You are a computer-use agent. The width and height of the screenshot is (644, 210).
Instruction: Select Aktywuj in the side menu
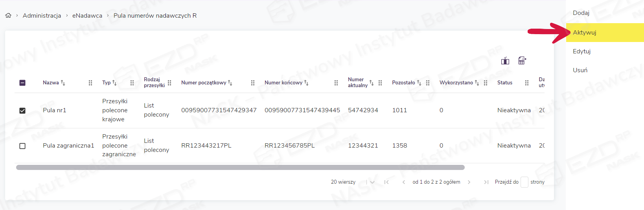pos(585,33)
